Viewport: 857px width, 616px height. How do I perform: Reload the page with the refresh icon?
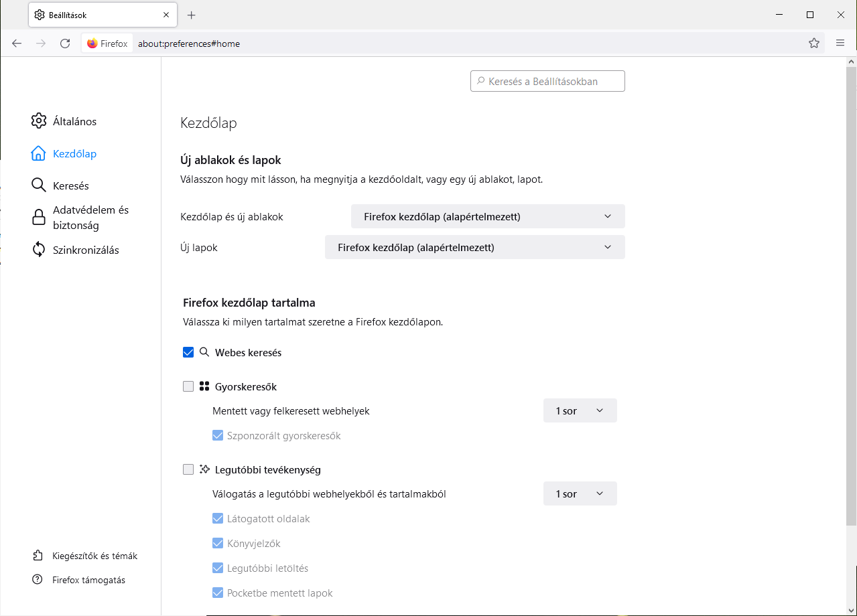(x=65, y=44)
